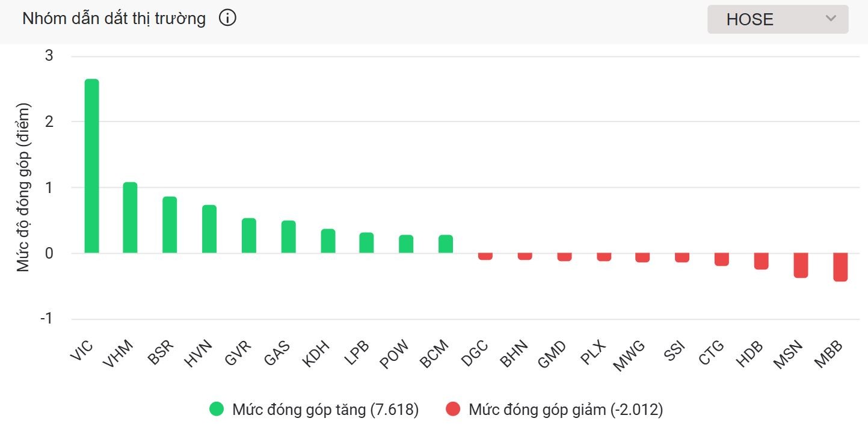868x436 pixels.
Task: Click the GVR green bar
Action: click(x=249, y=236)
